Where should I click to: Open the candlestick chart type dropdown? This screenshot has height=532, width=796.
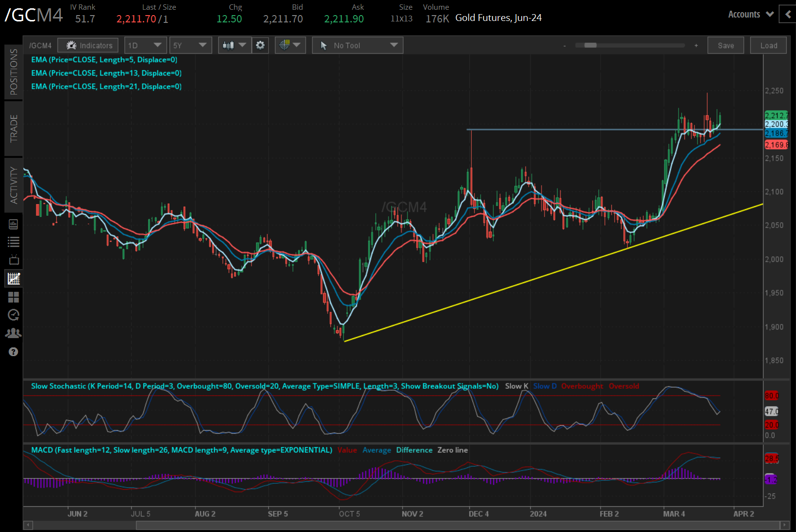[x=234, y=45]
